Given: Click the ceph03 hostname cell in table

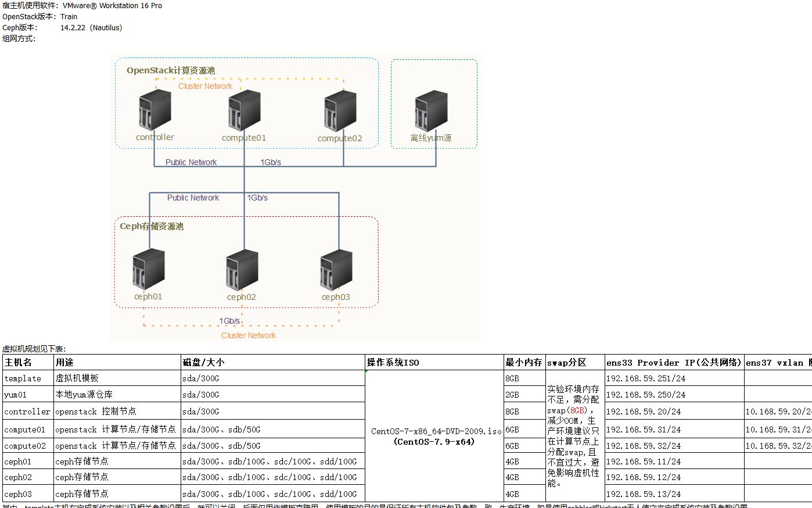Looking at the screenshot, I should pos(28,494).
